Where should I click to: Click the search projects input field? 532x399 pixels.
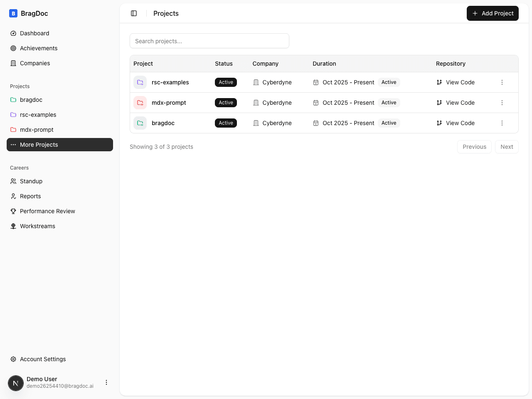209,41
